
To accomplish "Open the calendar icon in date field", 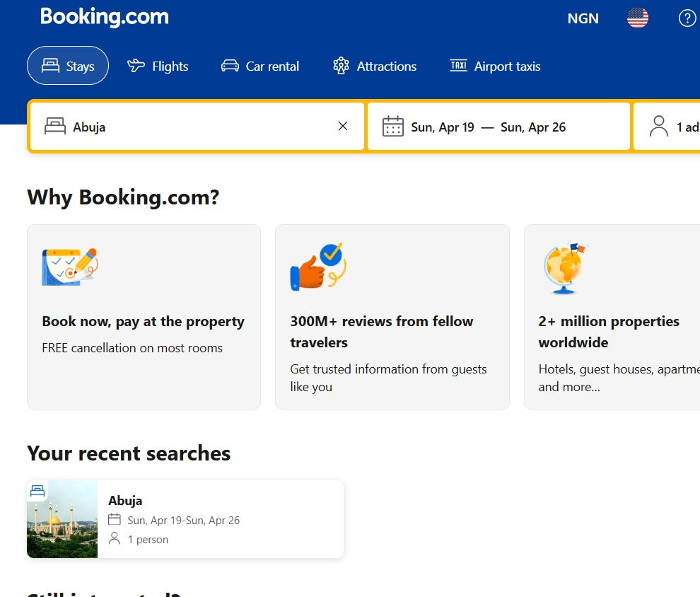I will (x=393, y=127).
